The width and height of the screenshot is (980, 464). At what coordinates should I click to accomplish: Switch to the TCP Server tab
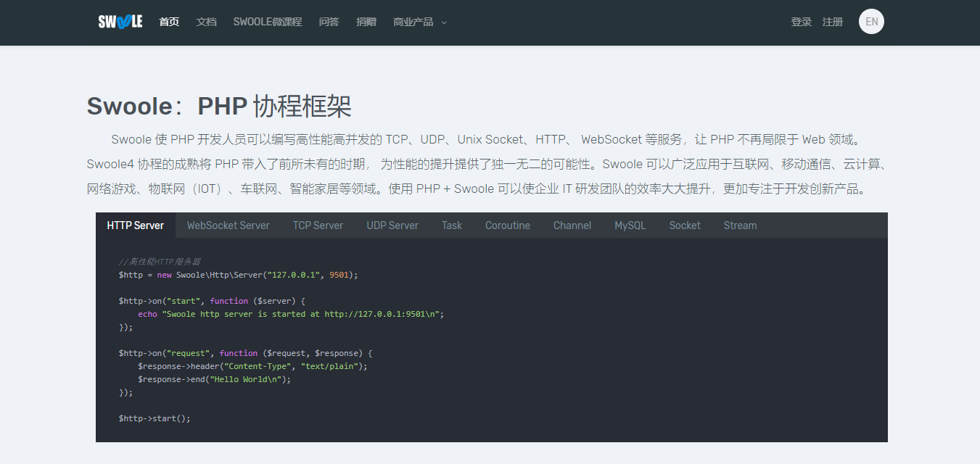[x=318, y=225]
